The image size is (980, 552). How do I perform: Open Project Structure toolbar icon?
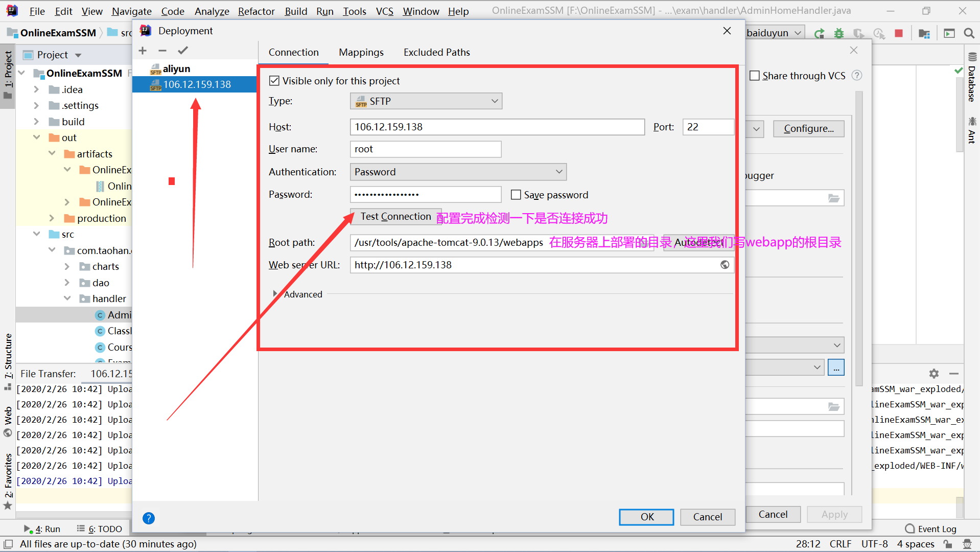(924, 33)
